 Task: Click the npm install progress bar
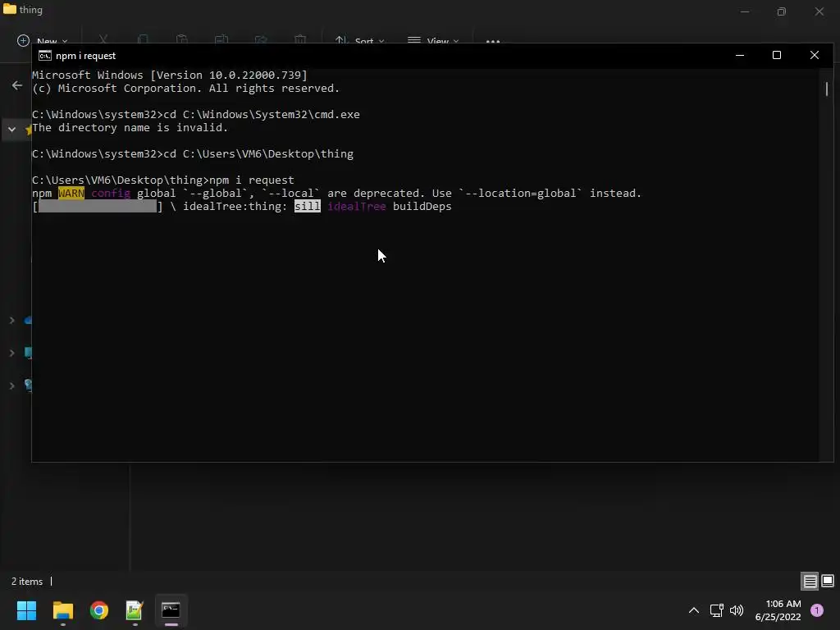click(98, 206)
